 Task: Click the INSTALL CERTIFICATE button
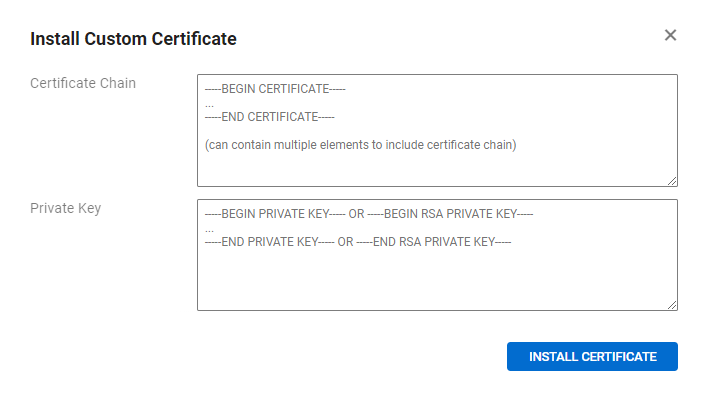(592, 357)
